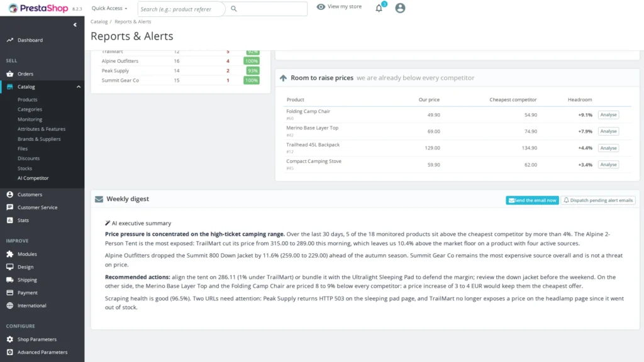Click the Shipping truck icon
This screenshot has height=362, width=644.
tap(10, 280)
